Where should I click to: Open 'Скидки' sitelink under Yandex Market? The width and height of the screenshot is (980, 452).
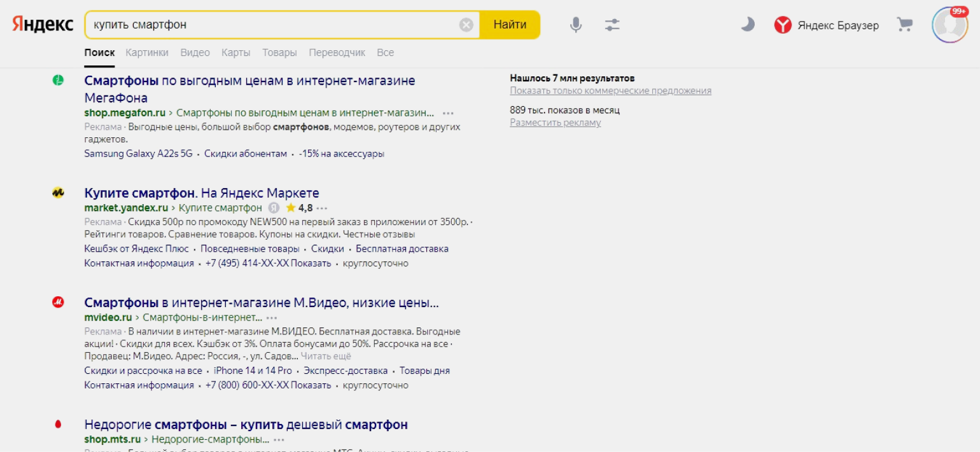(328, 249)
